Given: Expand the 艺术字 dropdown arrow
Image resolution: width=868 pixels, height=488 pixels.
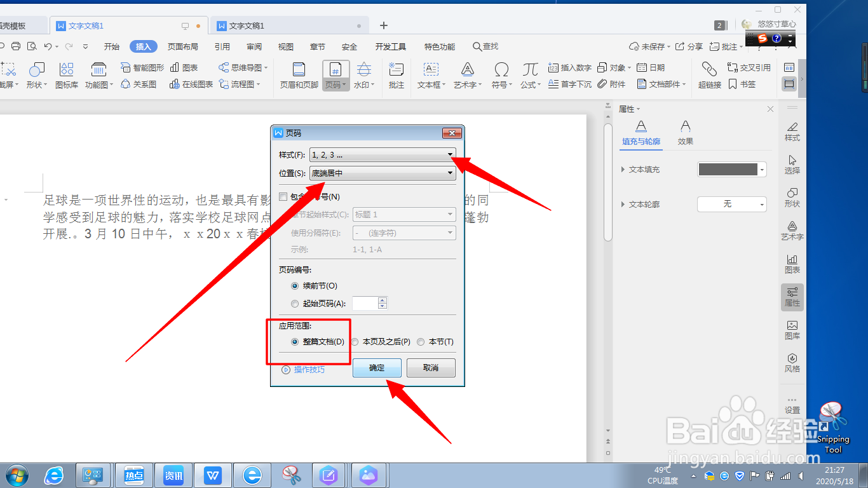Looking at the screenshot, I should click(x=480, y=83).
